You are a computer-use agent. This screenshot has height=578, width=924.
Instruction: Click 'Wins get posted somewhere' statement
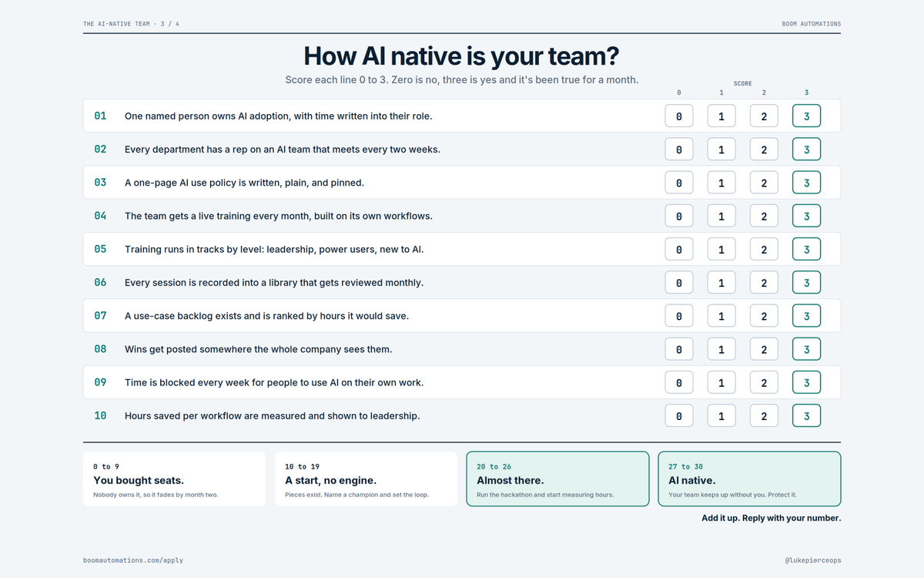[x=259, y=349]
